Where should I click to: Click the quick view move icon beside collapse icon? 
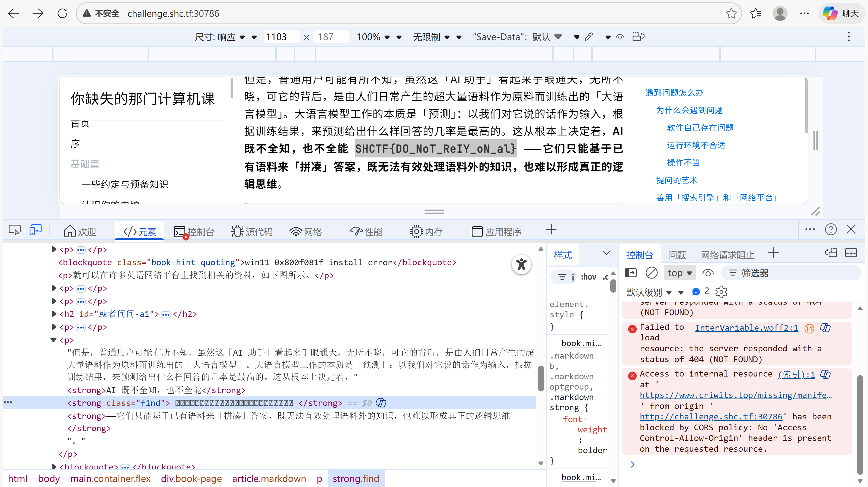(x=831, y=253)
